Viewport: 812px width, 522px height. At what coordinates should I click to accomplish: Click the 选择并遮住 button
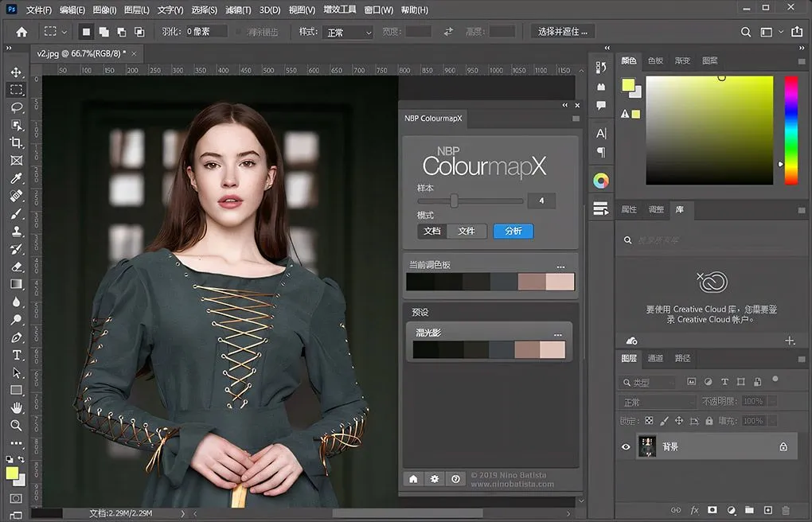(x=563, y=32)
